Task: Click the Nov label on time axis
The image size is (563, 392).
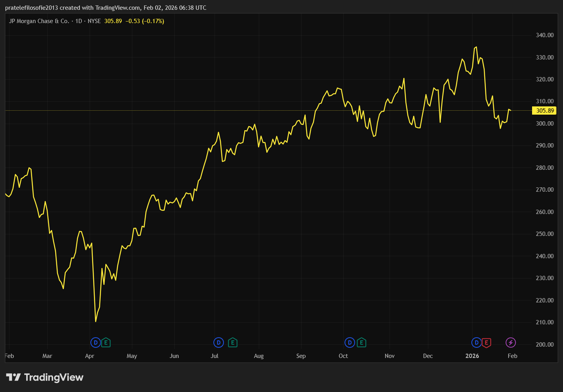Action: pyautogui.click(x=390, y=356)
